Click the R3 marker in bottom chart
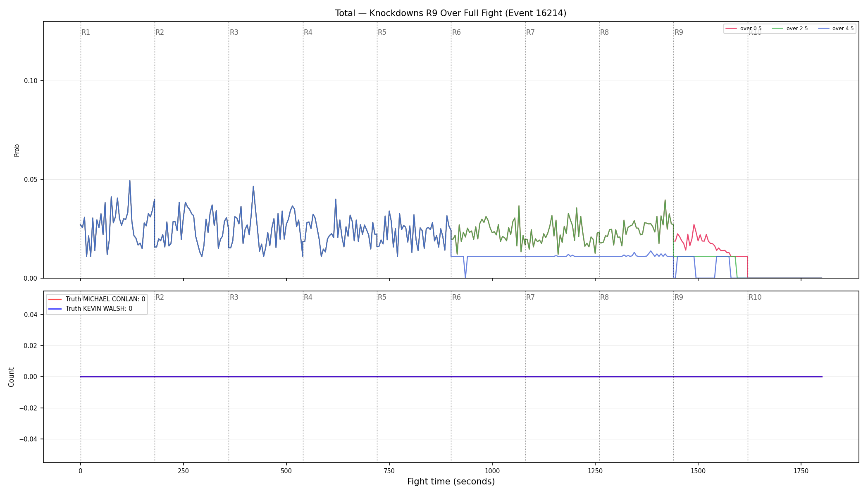The height and width of the screenshot is (496, 868). [234, 297]
